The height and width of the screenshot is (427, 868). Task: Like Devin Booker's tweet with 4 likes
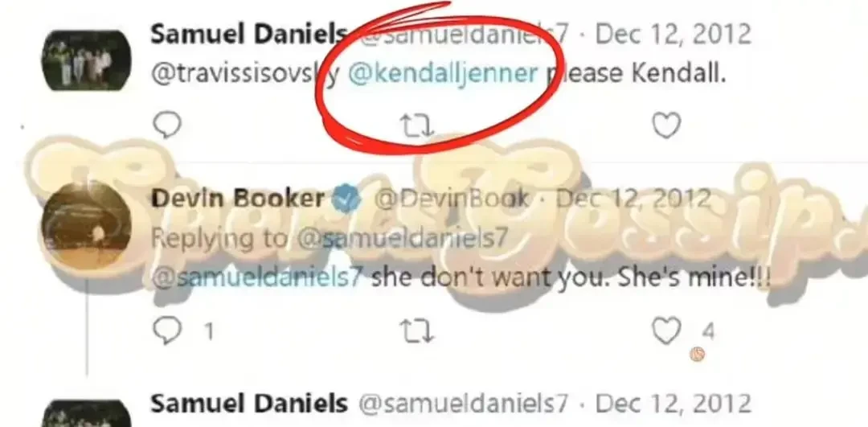[666, 331]
